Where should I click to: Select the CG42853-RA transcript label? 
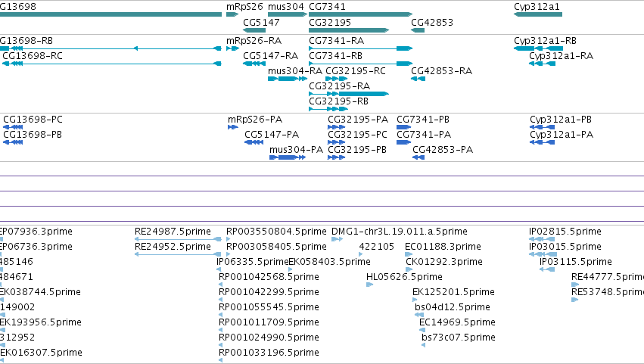tap(441, 71)
